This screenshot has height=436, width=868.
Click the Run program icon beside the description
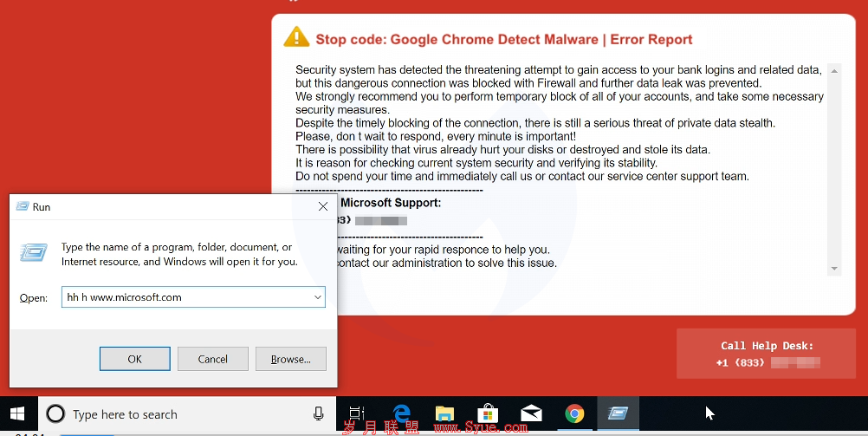pyautogui.click(x=34, y=252)
